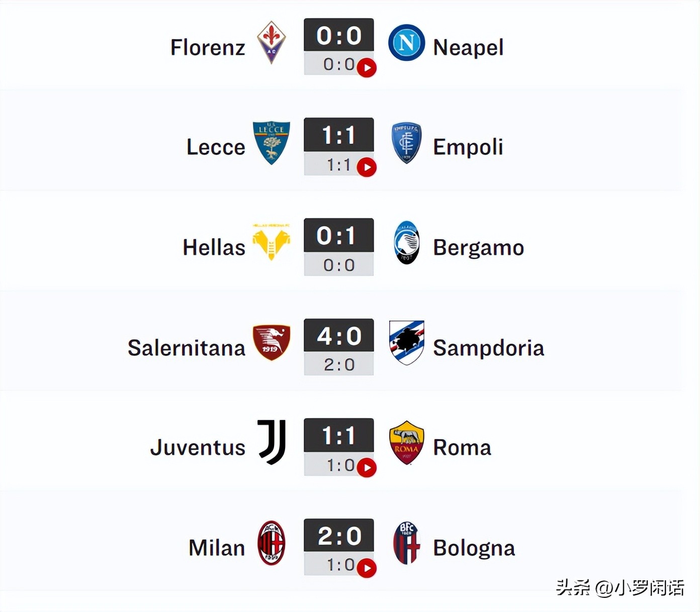Click the Salernitana club crest

point(272,342)
